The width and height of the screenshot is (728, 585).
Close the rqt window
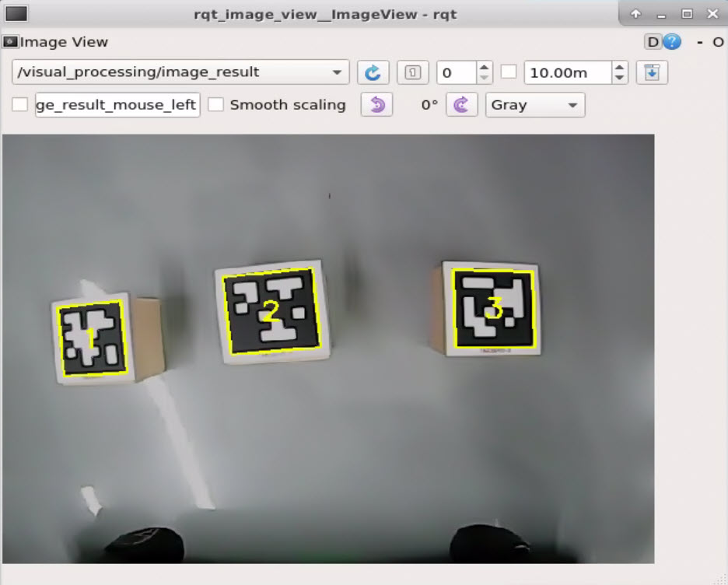click(712, 14)
